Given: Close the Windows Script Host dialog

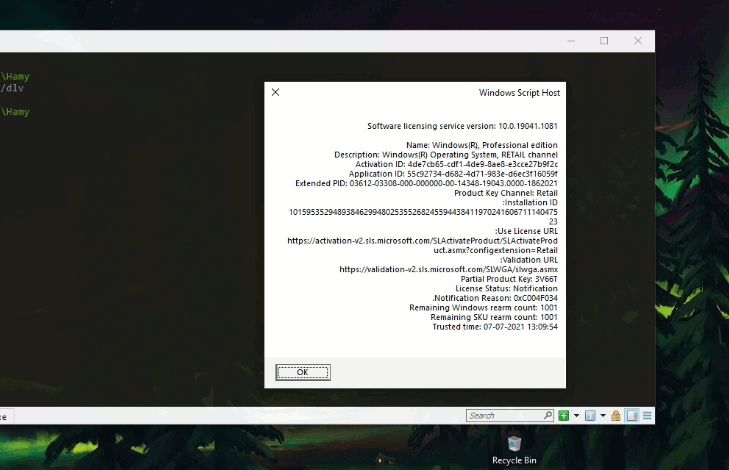Looking at the screenshot, I should pos(275,92).
